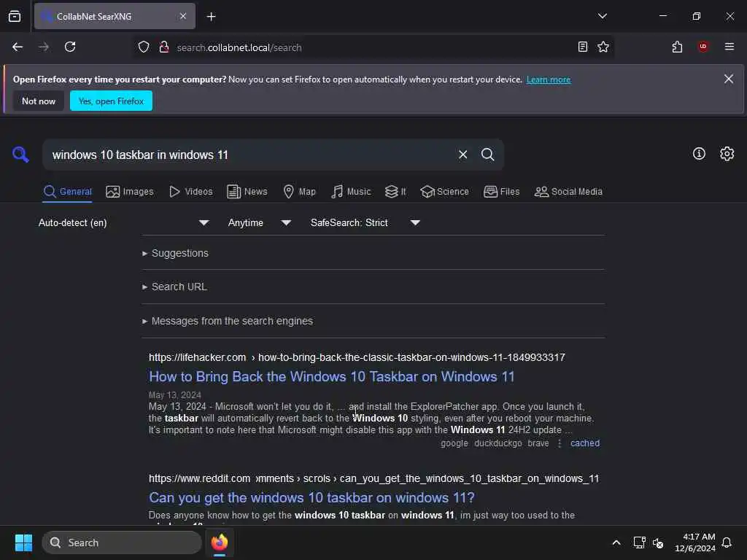Open network status tray icon
Screen dimensions: 747x560
click(639, 542)
